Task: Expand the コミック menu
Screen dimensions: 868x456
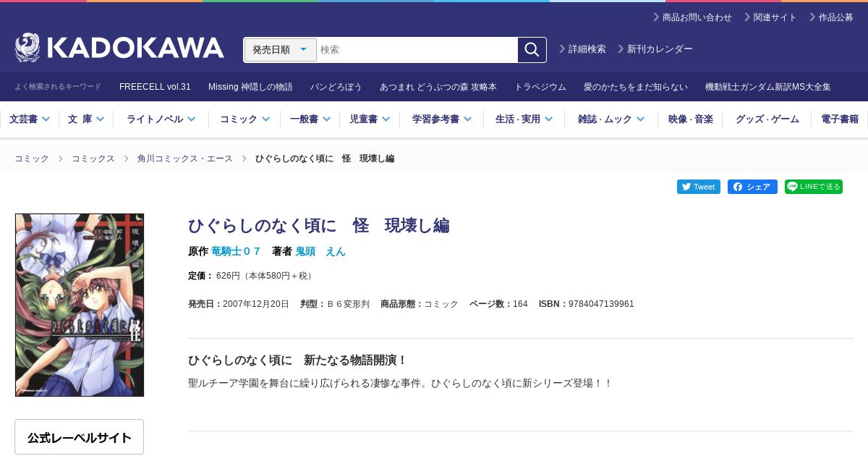Action: [x=244, y=119]
